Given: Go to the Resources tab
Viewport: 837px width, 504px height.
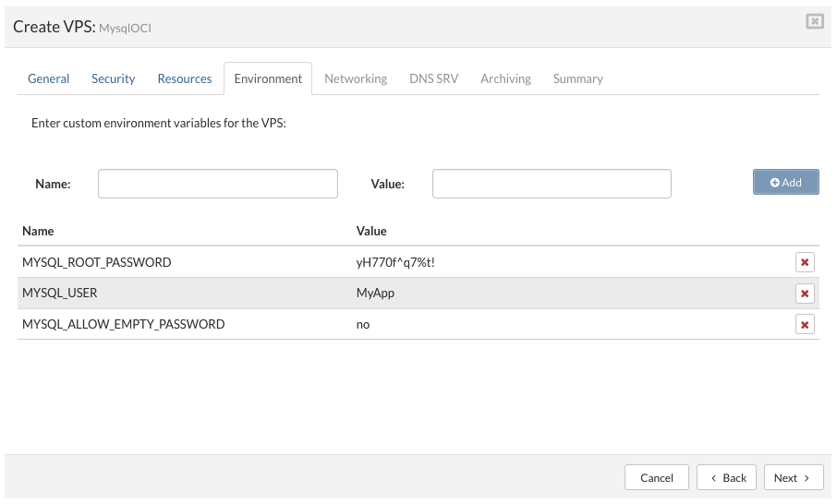Looking at the screenshot, I should 185,78.
